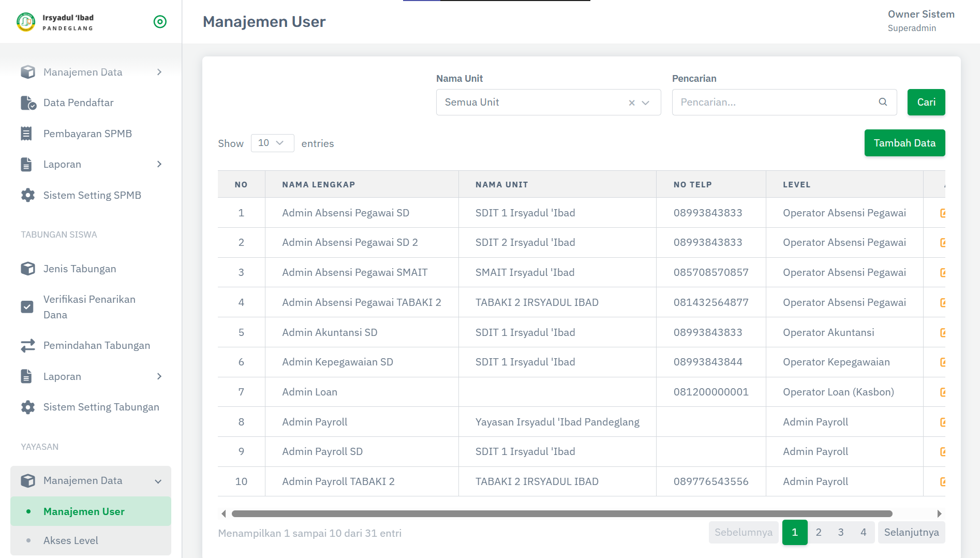This screenshot has height=558, width=980.
Task: Click the Jenis Tabungan box icon
Action: point(28,269)
